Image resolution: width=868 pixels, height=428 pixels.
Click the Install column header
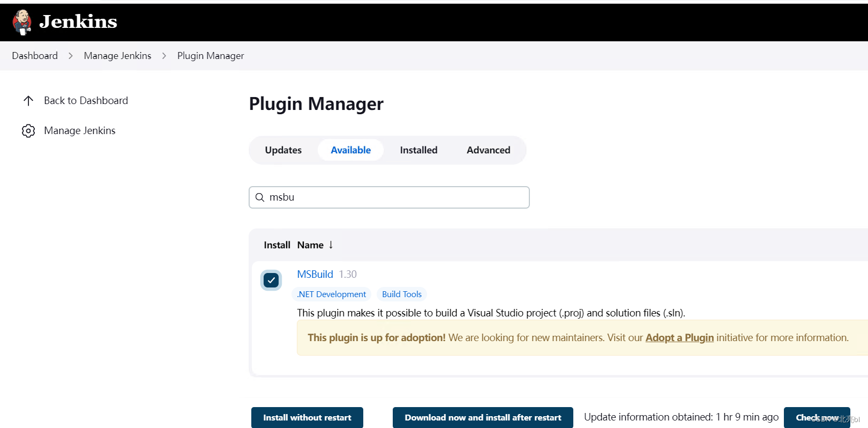(x=277, y=245)
